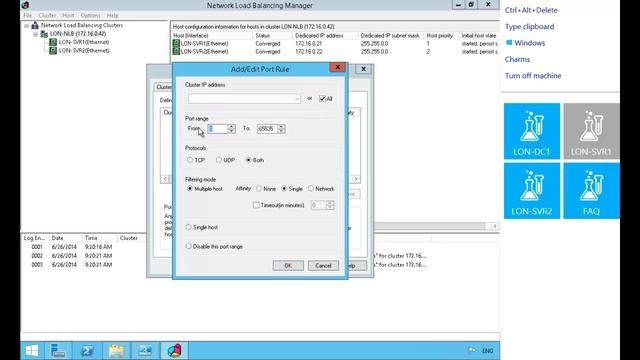Screen dimensions: 640x360
Task: Click the ENG language indicator
Action: pos(487,351)
